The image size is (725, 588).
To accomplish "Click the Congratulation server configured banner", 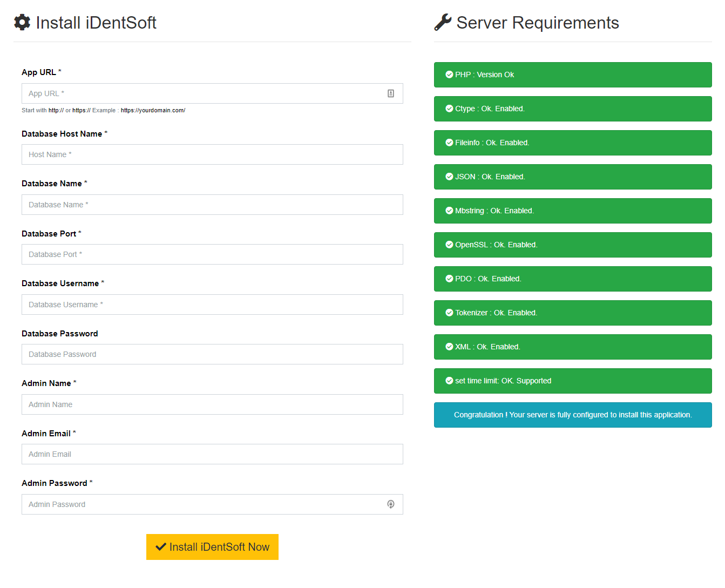I will click(573, 415).
